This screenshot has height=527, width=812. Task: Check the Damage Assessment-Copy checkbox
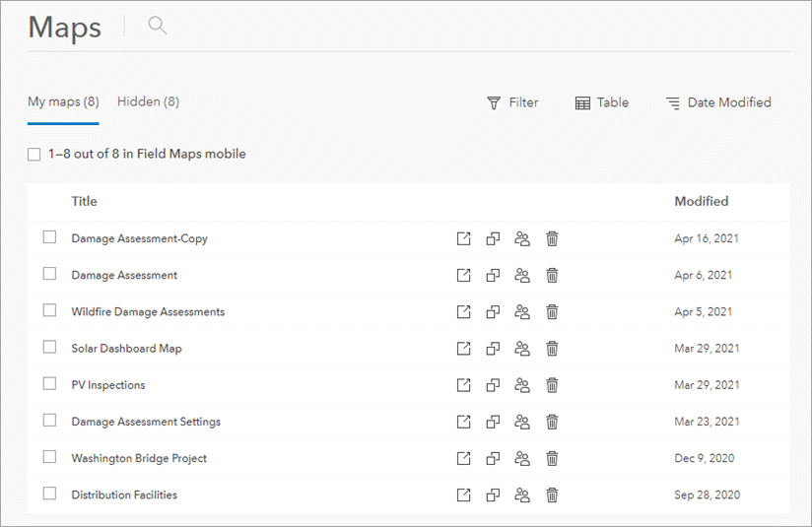click(49, 237)
